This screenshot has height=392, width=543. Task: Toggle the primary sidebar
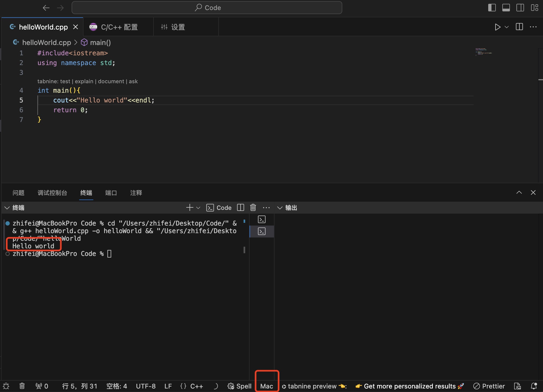click(x=492, y=8)
